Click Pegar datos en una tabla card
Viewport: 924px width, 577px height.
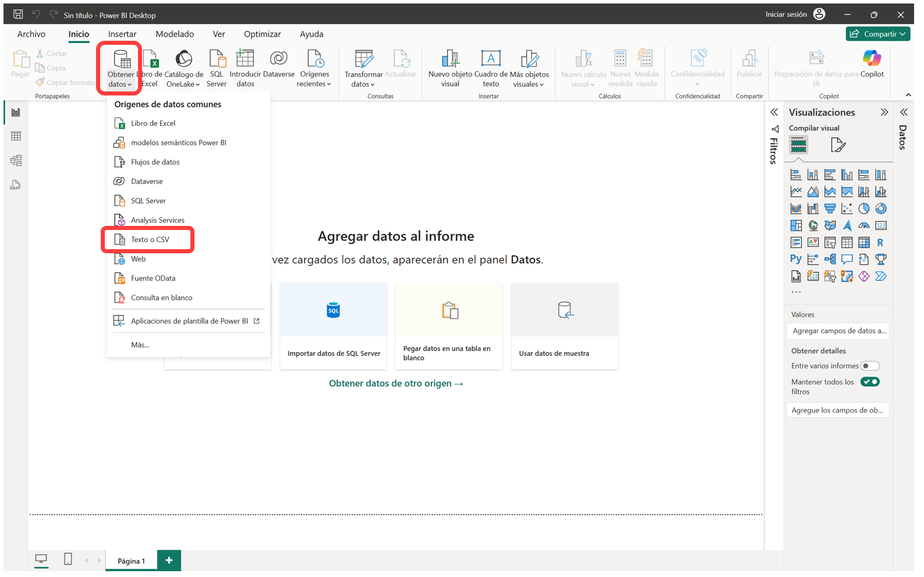coord(449,326)
